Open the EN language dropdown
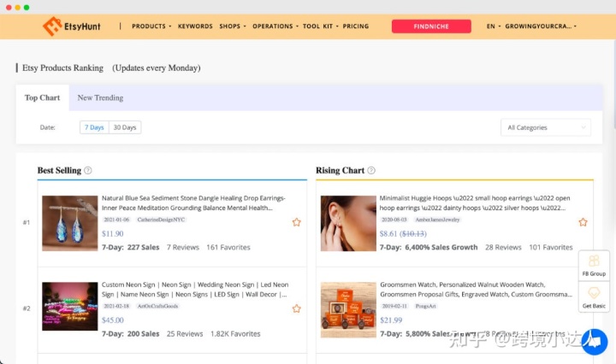 [x=494, y=26]
